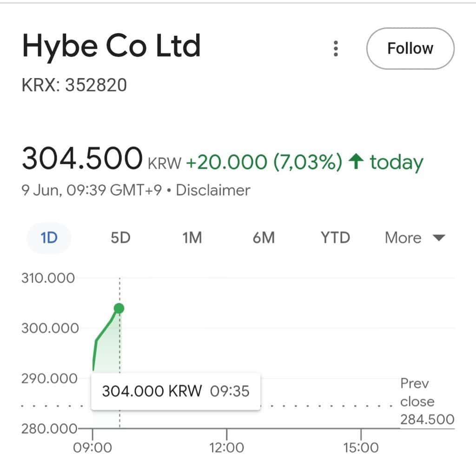Open the Disclaimer link
The width and height of the screenshot is (476, 473).
(x=213, y=190)
